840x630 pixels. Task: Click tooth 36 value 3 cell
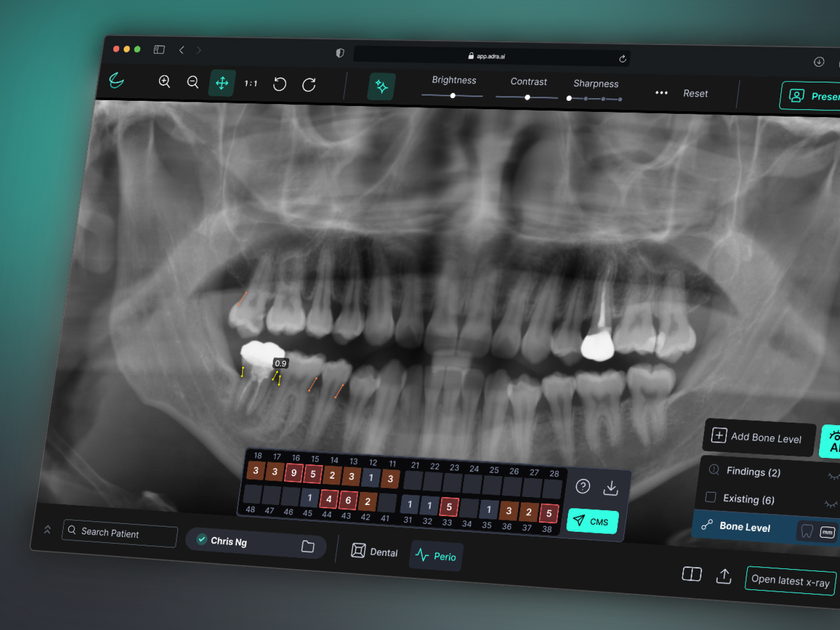click(509, 511)
